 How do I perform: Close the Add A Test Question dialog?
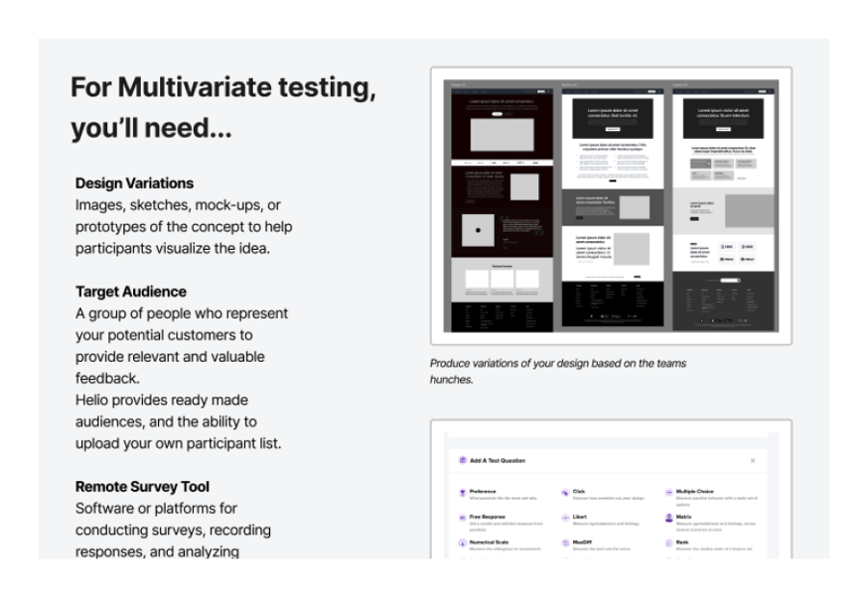coord(753,461)
